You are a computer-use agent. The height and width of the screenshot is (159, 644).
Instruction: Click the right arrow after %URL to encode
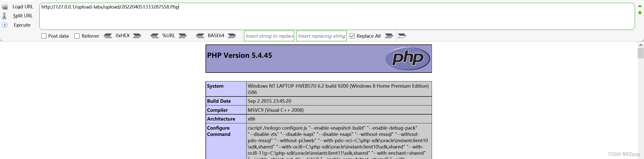pyautogui.click(x=183, y=36)
